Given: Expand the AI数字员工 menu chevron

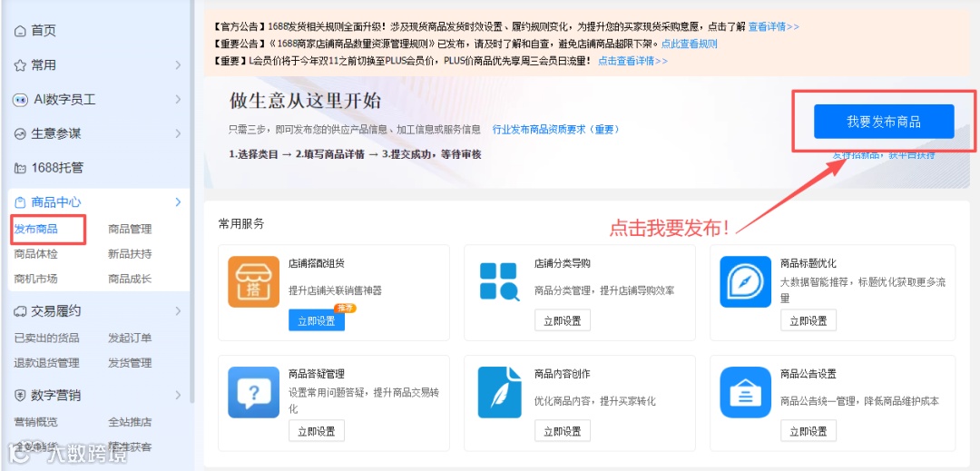Looking at the screenshot, I should click(x=178, y=99).
